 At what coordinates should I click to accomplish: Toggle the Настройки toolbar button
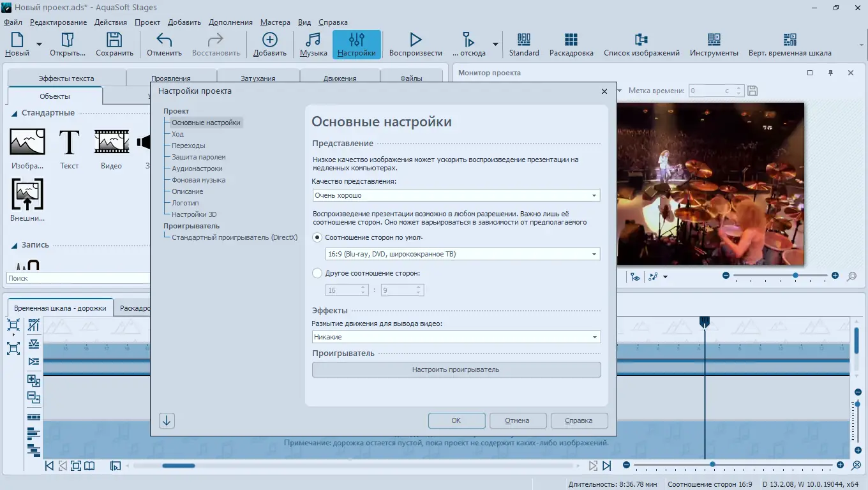tap(357, 45)
